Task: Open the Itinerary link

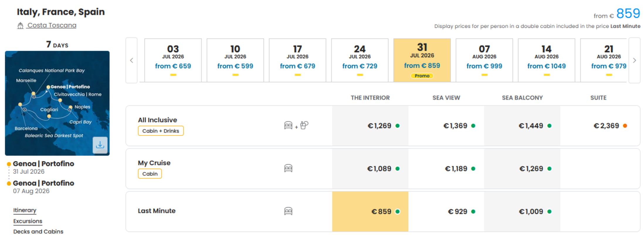Action: pos(25,210)
